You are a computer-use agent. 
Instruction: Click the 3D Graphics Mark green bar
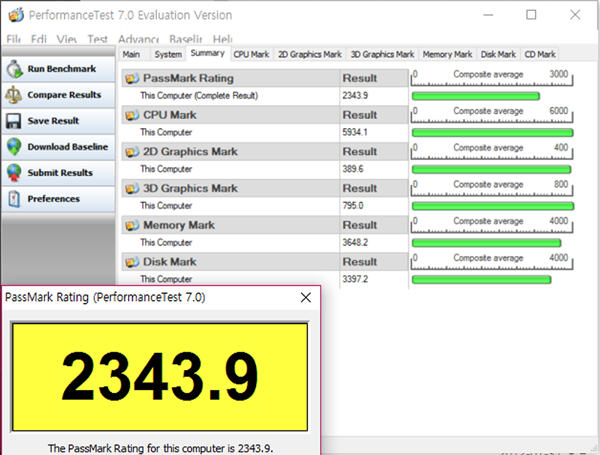tap(493, 206)
